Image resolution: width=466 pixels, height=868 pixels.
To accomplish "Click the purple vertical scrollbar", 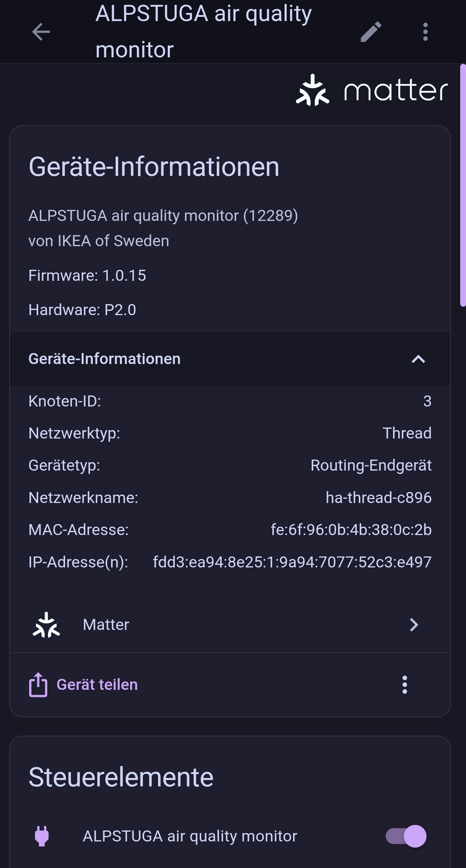I will point(463,185).
